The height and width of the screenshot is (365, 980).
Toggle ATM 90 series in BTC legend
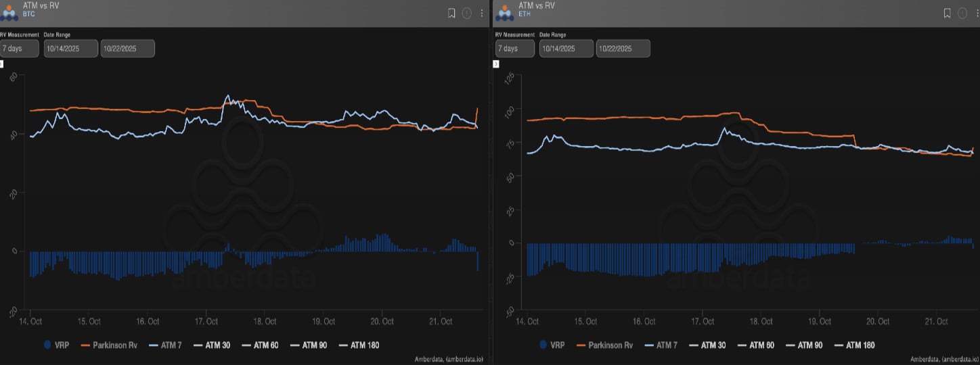pyautogui.click(x=308, y=345)
